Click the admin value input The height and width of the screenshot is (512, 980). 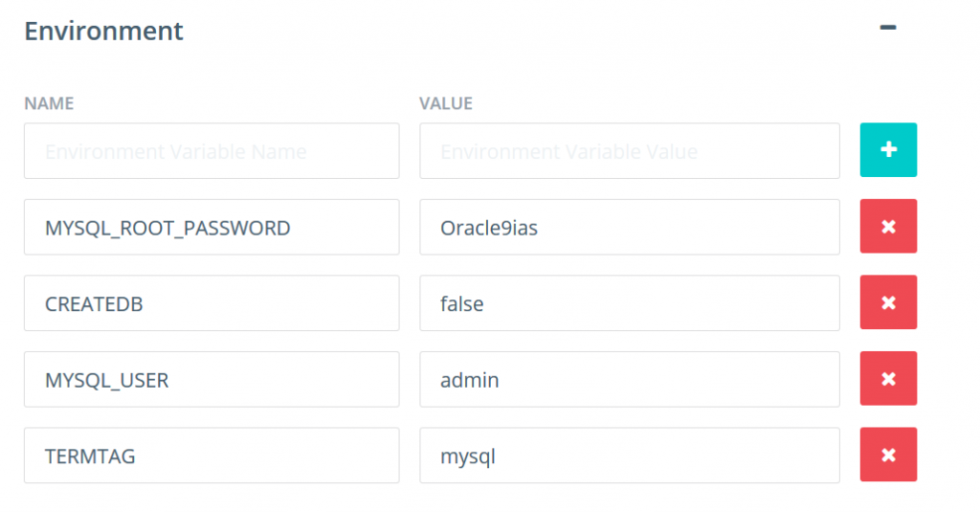tap(629, 380)
